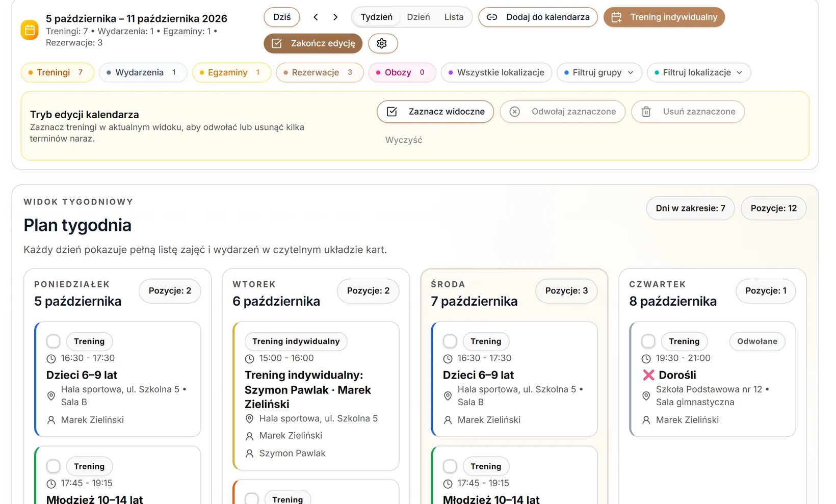Click Zaznacz widoczne button
Screen dimensions: 836x504
coord(435,112)
